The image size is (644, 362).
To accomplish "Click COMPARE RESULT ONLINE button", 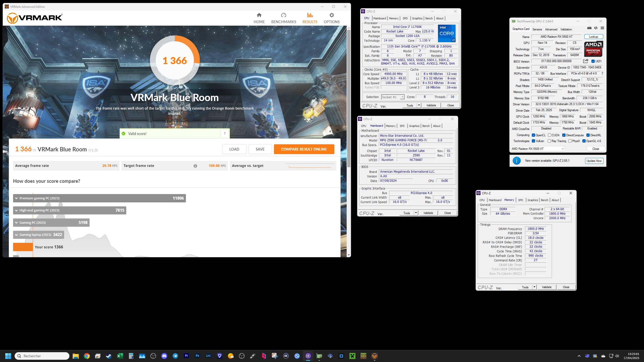I will tap(304, 149).
